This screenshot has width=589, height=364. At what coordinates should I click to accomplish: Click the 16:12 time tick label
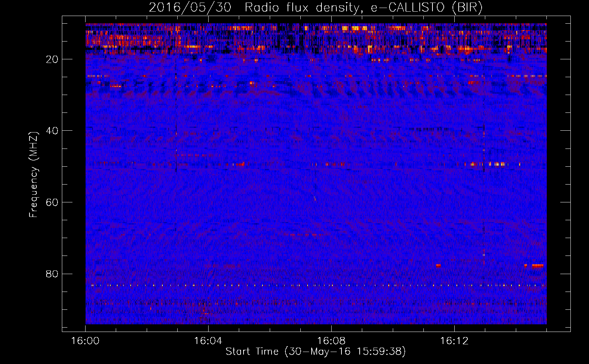[x=454, y=341]
